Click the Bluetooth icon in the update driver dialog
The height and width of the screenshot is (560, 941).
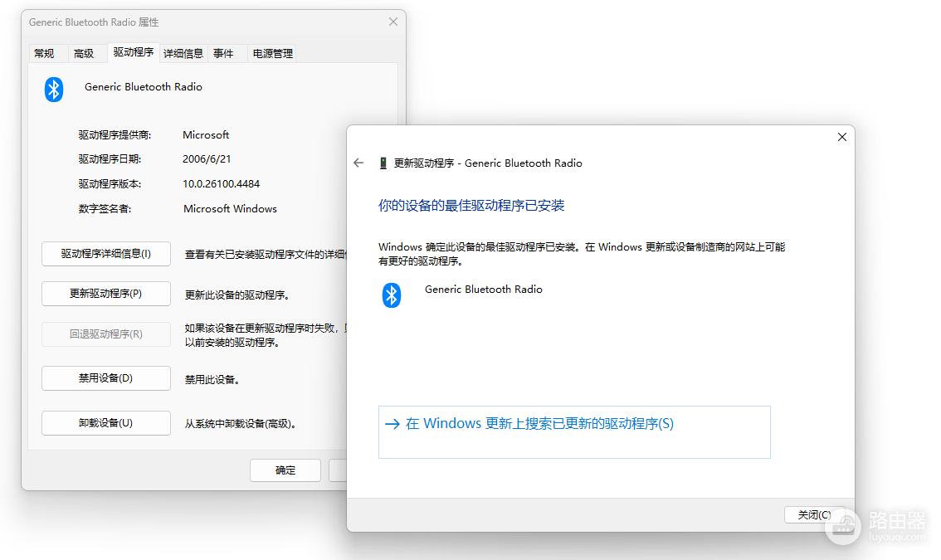392,295
